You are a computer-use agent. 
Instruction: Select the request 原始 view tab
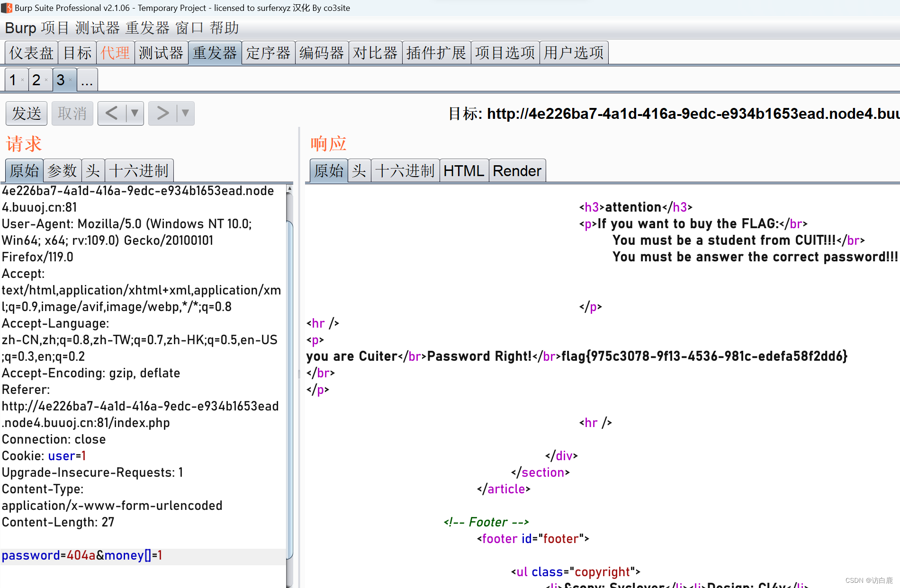(x=24, y=170)
